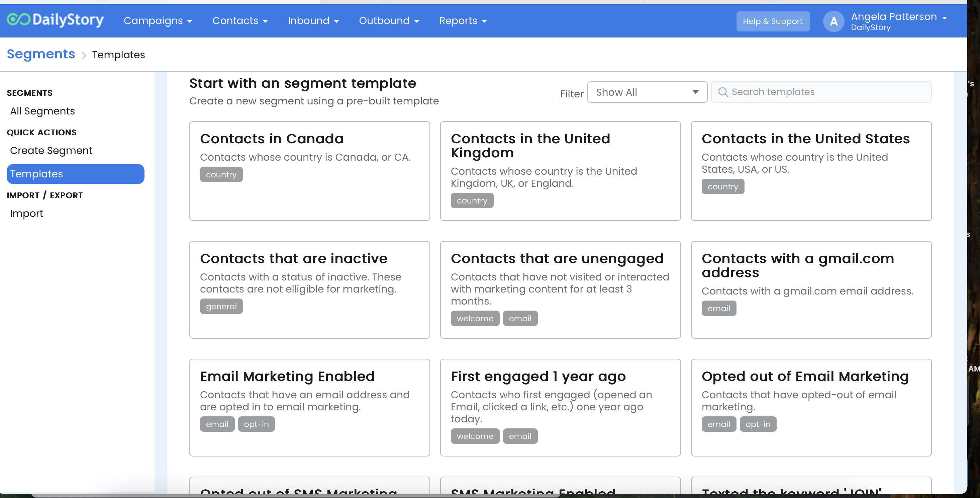Click the Help & Support button
The width and height of the screenshot is (980, 498).
(772, 22)
